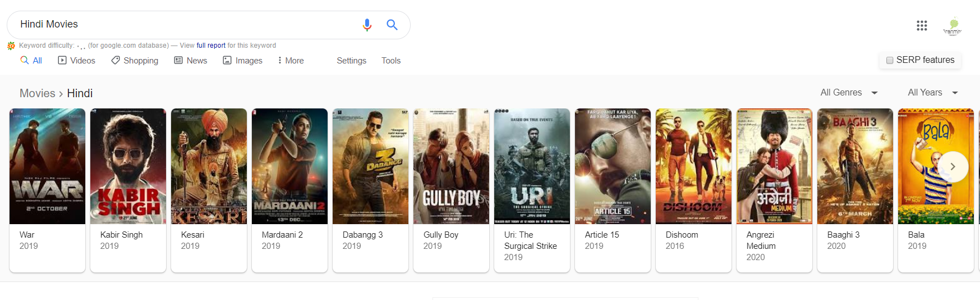This screenshot has height=300, width=980.
Task: Open the Dishoom movie poster
Action: pyautogui.click(x=694, y=166)
